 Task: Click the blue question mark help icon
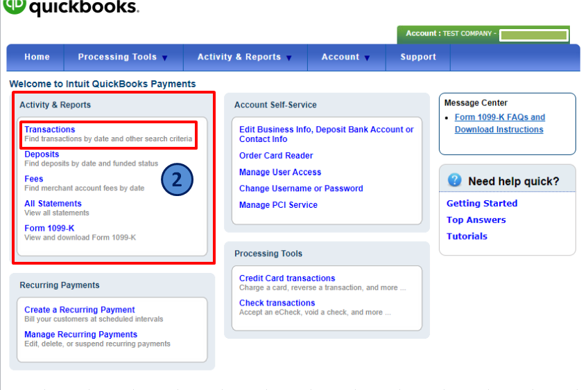454,180
